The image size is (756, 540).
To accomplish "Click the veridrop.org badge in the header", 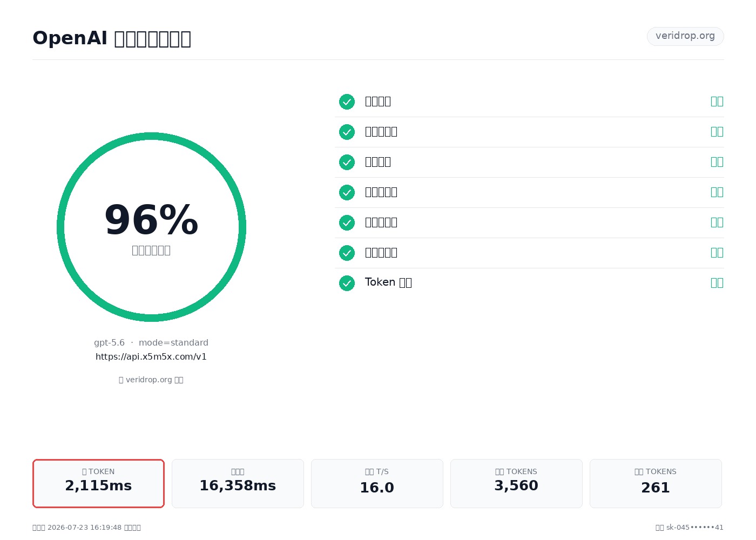I will coord(685,36).
